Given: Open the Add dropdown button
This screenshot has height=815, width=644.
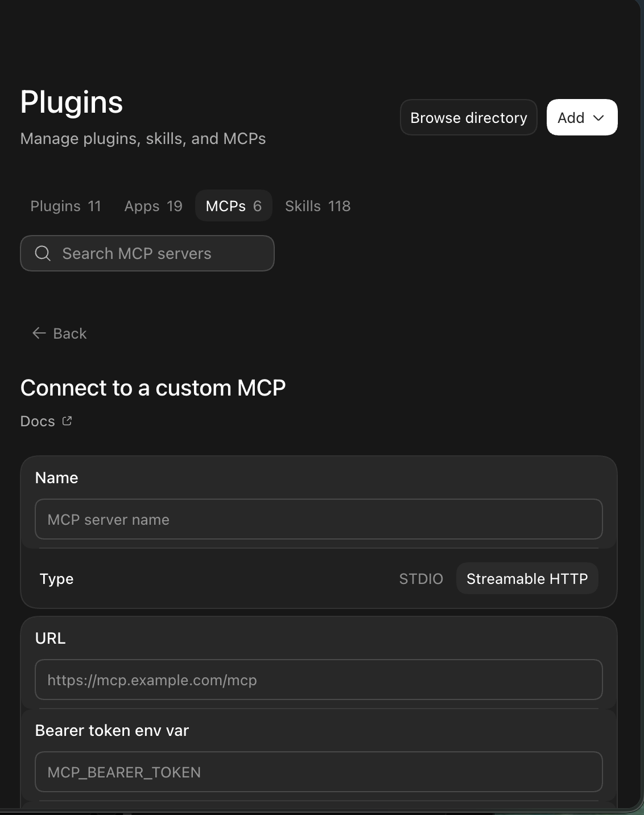Looking at the screenshot, I should [581, 117].
